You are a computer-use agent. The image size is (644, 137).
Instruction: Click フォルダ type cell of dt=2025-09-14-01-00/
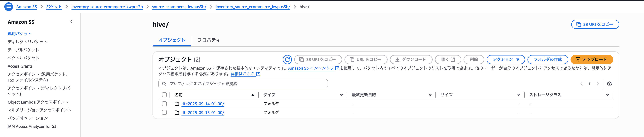point(271,104)
